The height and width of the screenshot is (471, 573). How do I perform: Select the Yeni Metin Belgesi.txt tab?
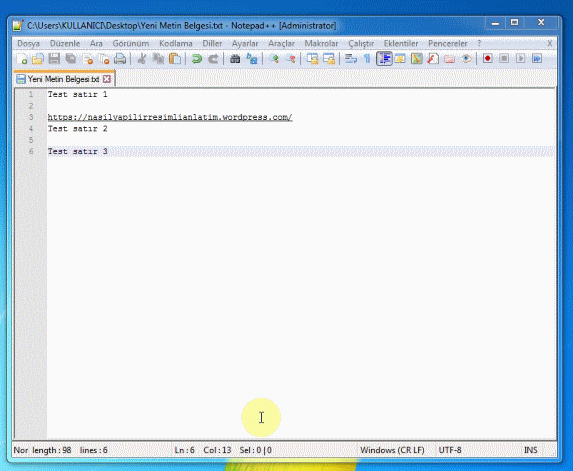[64, 79]
